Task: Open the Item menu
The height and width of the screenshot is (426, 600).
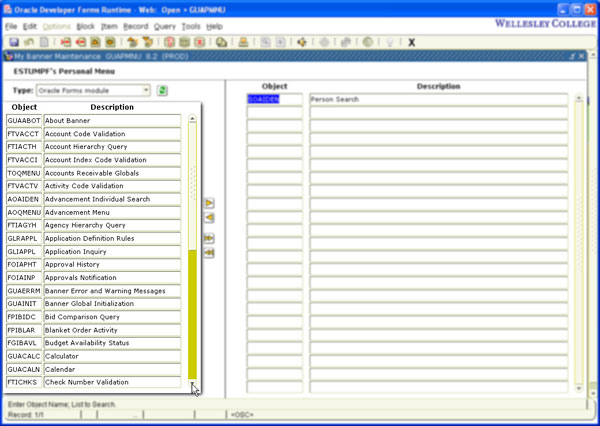Action: 109,26
